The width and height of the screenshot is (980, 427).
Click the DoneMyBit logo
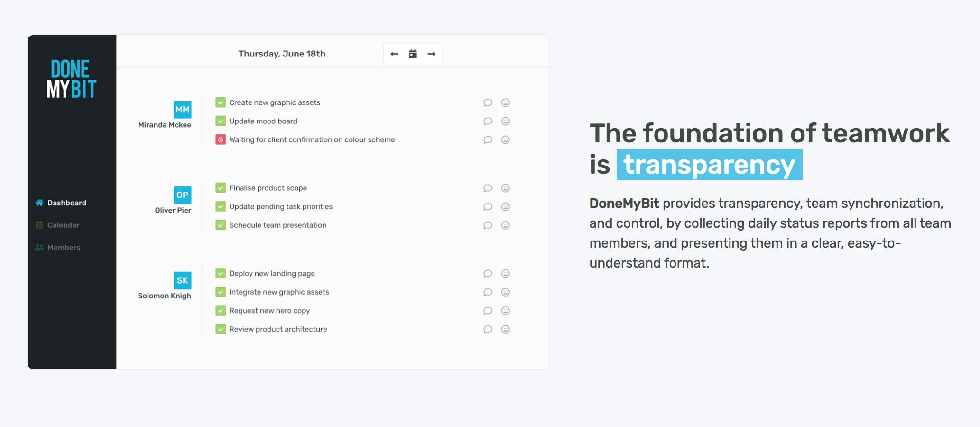coord(72,79)
